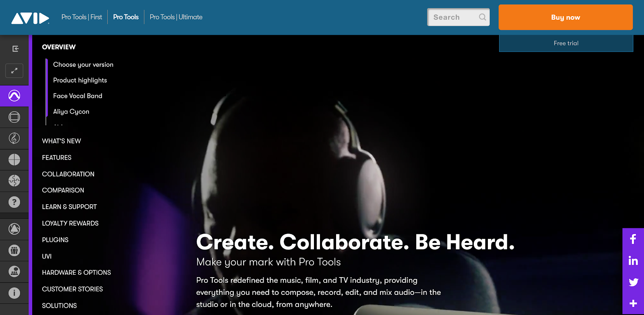This screenshot has width=644, height=315.
Task: Share page via Twitter icon
Action: tap(633, 282)
